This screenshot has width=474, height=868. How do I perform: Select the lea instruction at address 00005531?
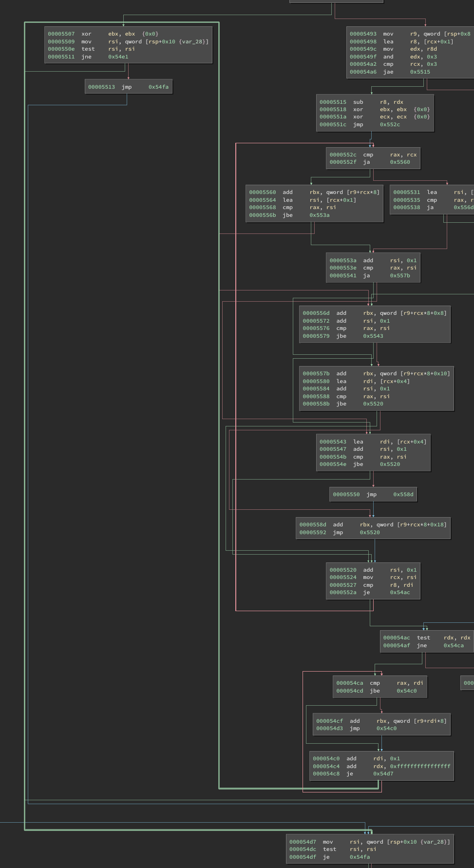point(433,192)
